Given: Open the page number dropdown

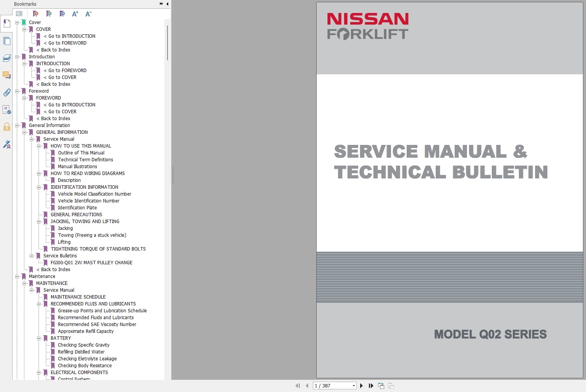Looking at the screenshot, I should pyautogui.click(x=354, y=386).
